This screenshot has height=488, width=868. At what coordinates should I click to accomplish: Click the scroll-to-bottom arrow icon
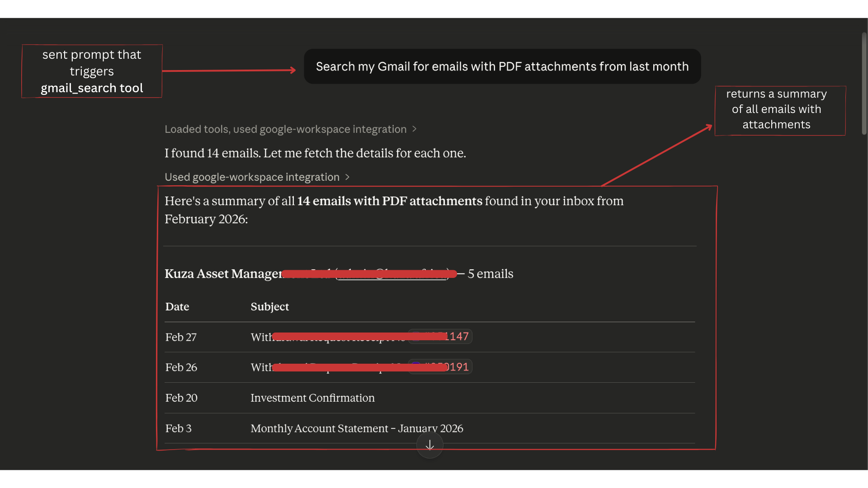tap(429, 446)
